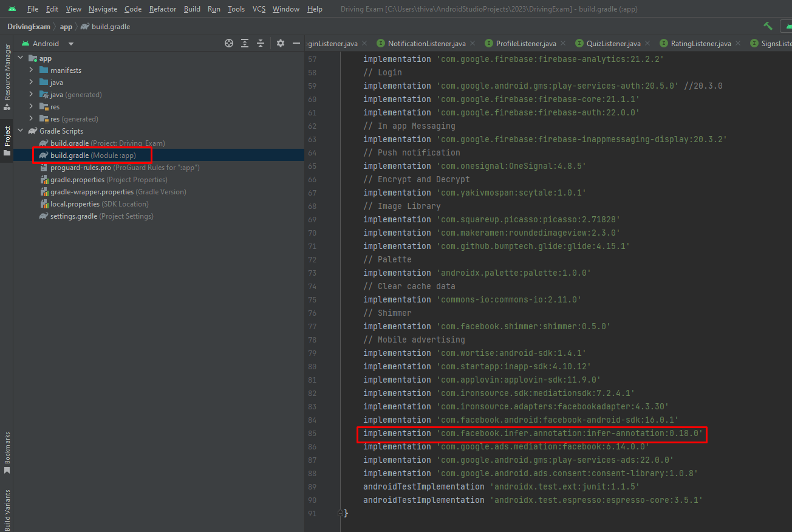This screenshot has width=792, height=532.
Task: Expand the java folder
Action: coord(31,83)
